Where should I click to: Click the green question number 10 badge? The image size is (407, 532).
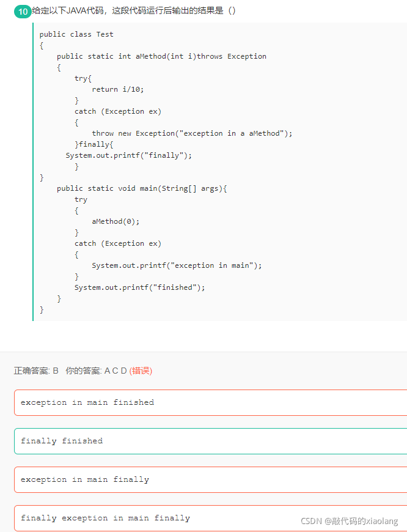(23, 12)
